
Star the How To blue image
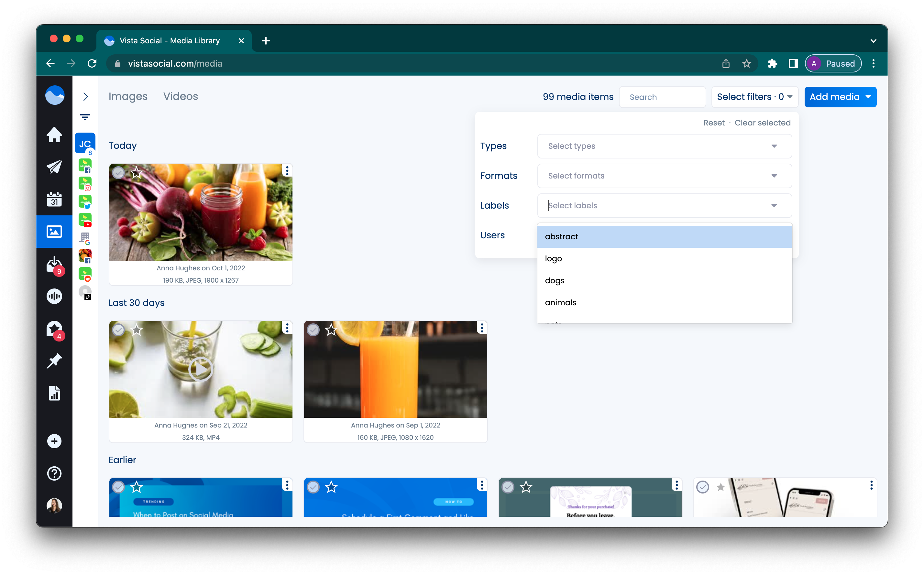coord(331,487)
